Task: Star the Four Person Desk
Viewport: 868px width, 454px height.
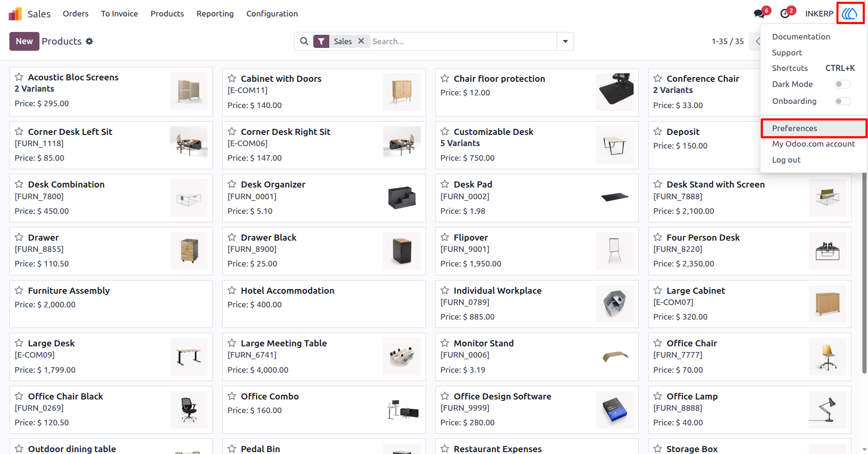Action: pyautogui.click(x=658, y=237)
